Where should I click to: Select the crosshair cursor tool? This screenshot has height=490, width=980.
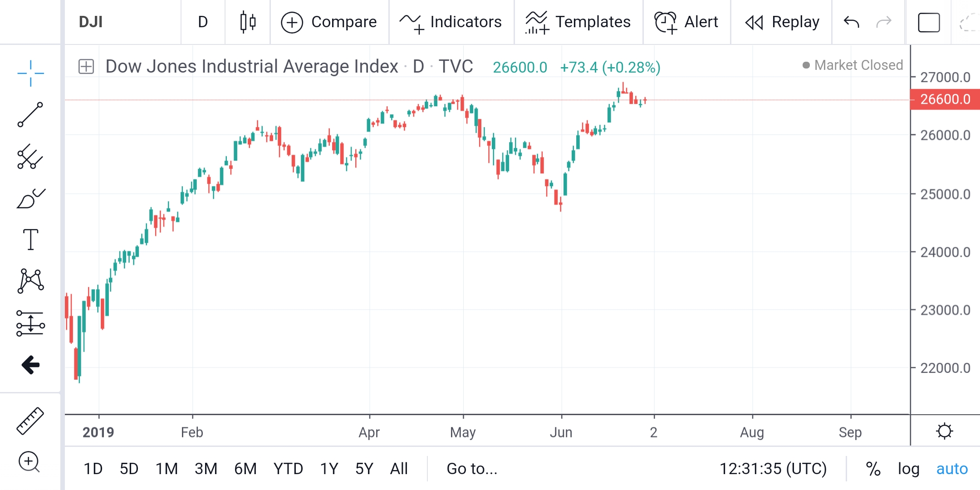pyautogui.click(x=30, y=73)
